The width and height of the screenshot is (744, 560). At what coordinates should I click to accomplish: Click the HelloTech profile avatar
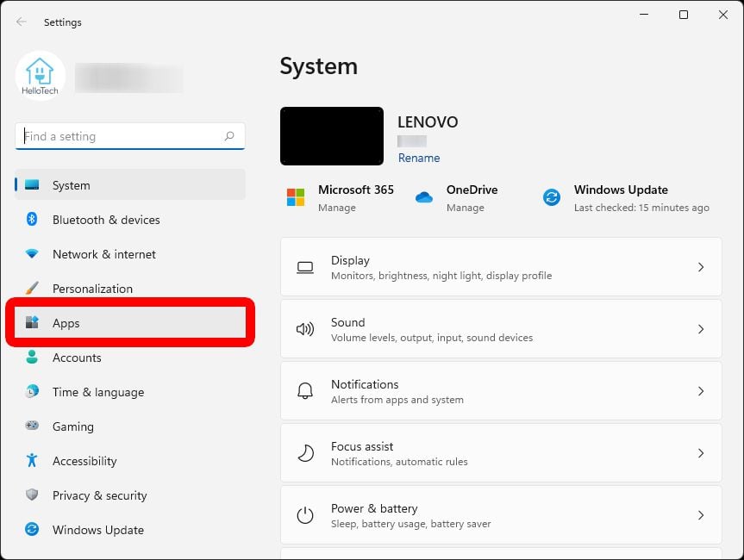click(x=40, y=75)
